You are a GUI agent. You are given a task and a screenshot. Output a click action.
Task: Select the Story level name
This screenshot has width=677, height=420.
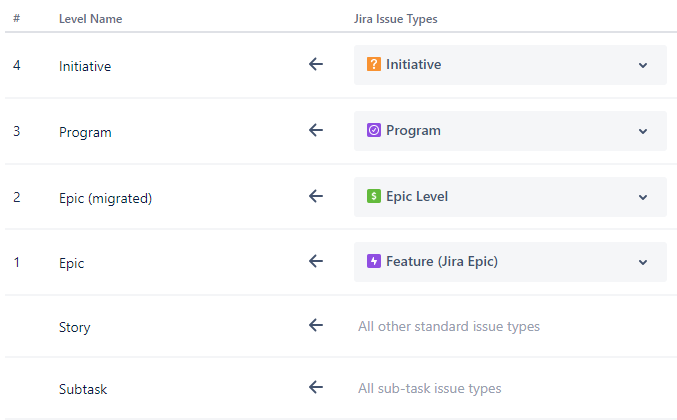[x=74, y=327]
